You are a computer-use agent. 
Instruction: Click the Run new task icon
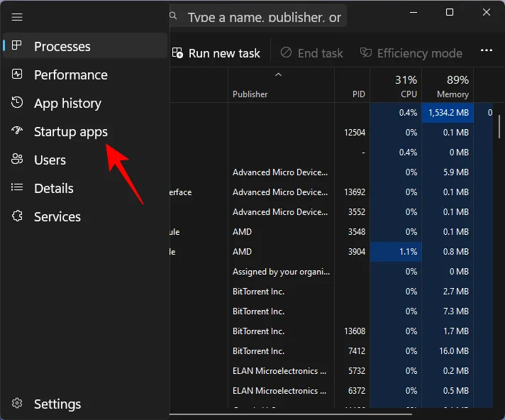(x=177, y=52)
